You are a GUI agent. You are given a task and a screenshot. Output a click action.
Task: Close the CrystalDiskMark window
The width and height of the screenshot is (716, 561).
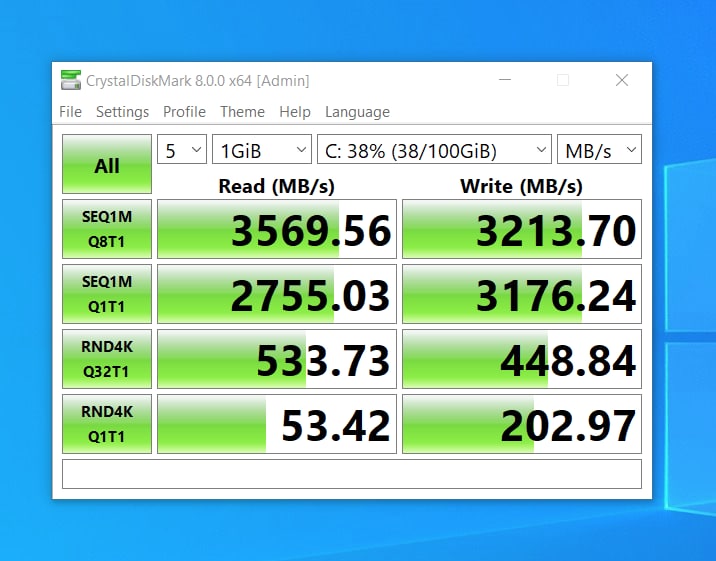(x=621, y=80)
